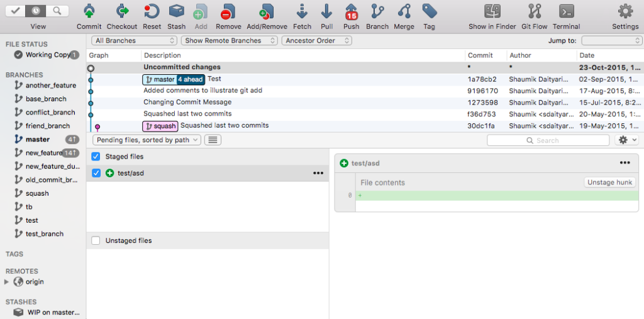Screen dimensions: 644x319
Task: Click the Pull toolbar icon
Action: coord(326,12)
